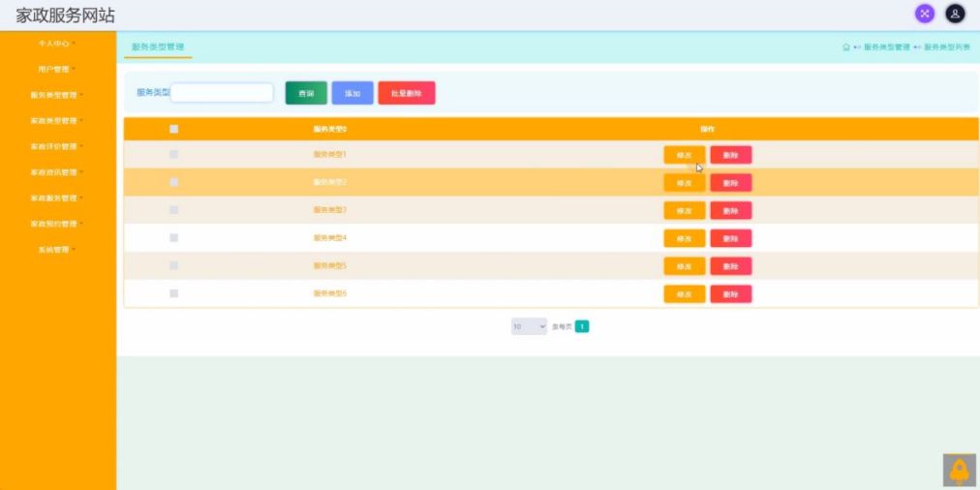Select the 服务类型管理 tab above the search bar
This screenshot has width=980, height=490.
pos(158,46)
